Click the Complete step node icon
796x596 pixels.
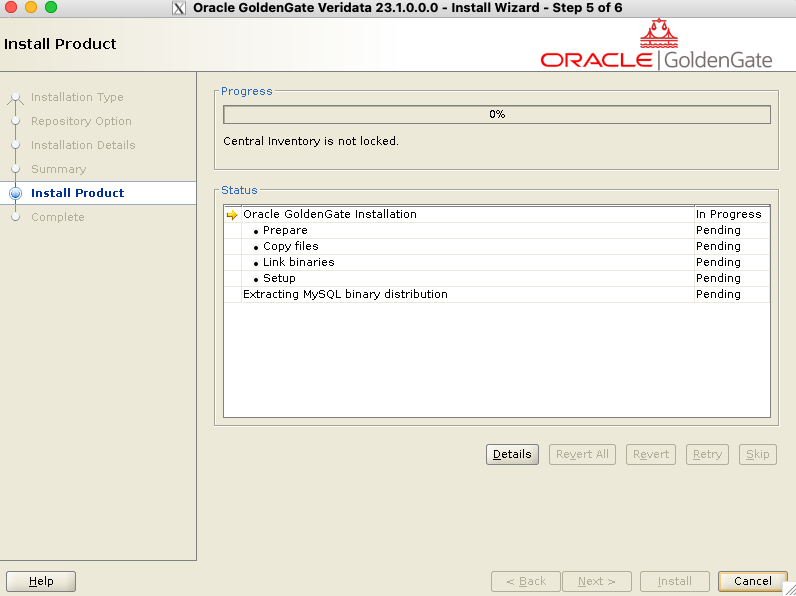[x=15, y=217]
